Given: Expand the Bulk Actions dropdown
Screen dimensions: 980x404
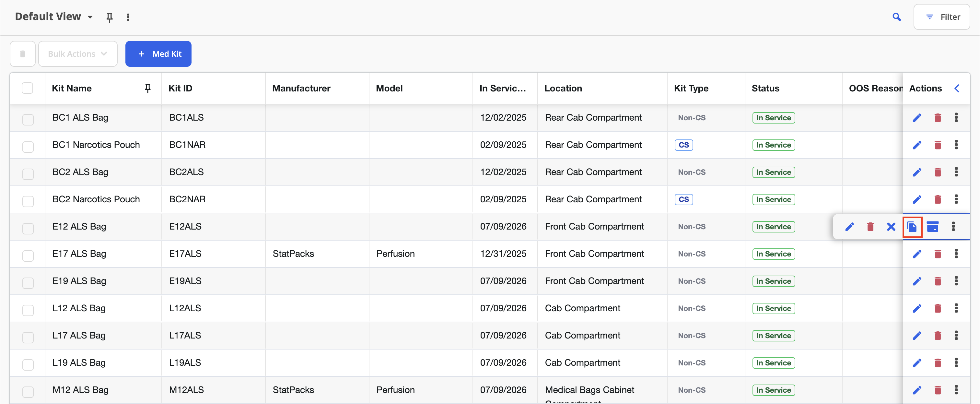Looking at the screenshot, I should click(77, 54).
